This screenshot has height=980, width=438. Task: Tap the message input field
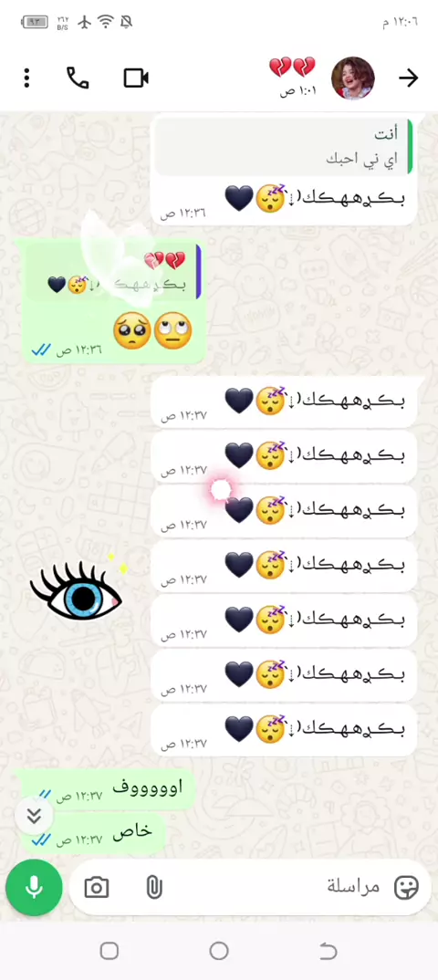[x=250, y=887]
